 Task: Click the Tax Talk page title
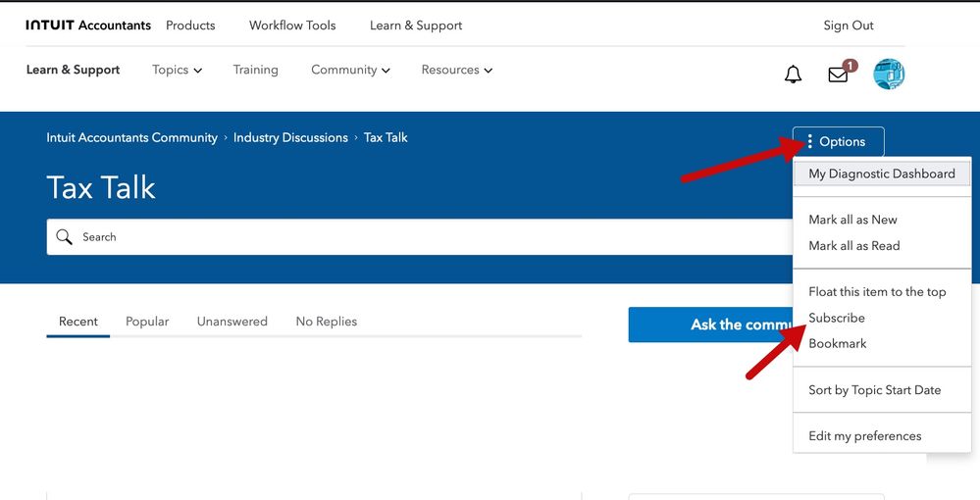point(101,187)
